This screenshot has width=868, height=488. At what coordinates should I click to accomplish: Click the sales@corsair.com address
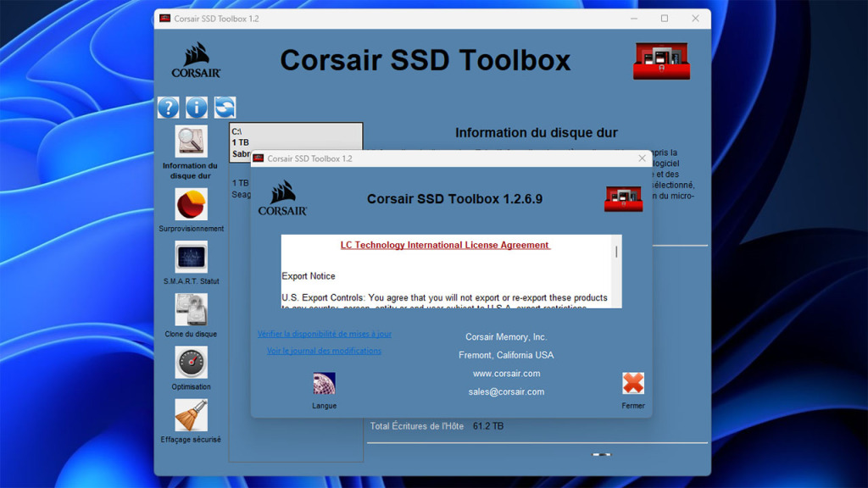pos(506,391)
